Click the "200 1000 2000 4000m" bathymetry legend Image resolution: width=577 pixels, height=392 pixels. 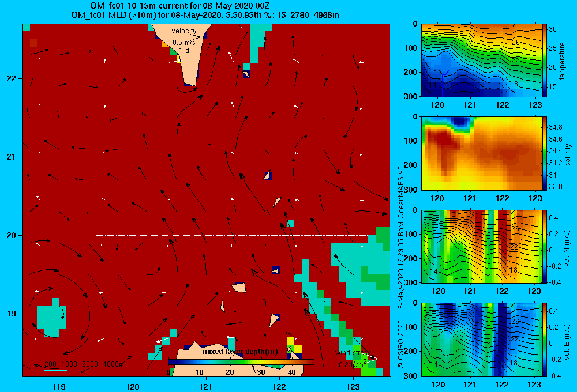[84, 364]
